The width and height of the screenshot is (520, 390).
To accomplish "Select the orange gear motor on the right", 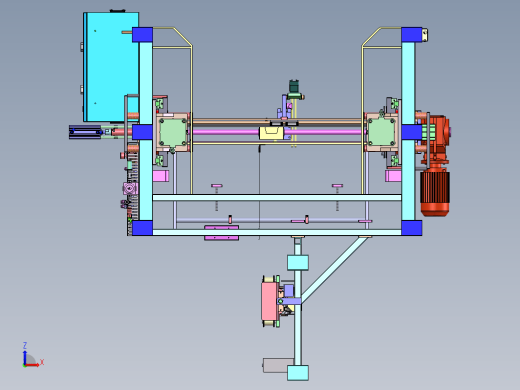I will point(435,165).
